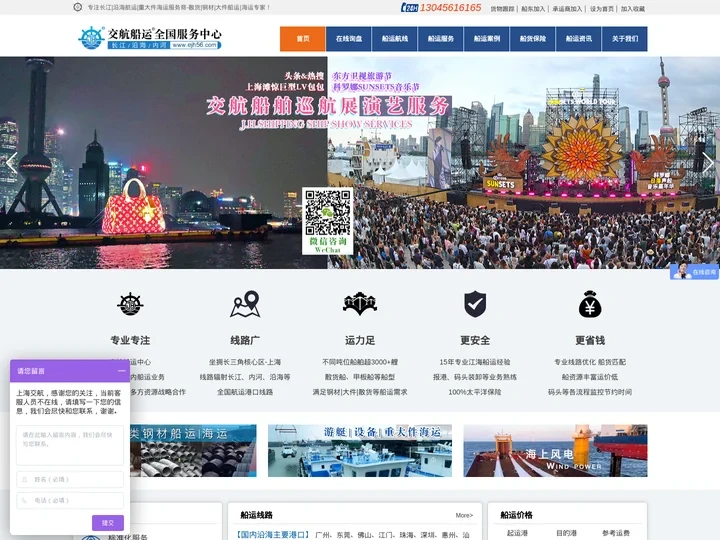Viewport: 720px width, 540px height.
Task: Open the 首页 home tab
Action: (x=303, y=39)
